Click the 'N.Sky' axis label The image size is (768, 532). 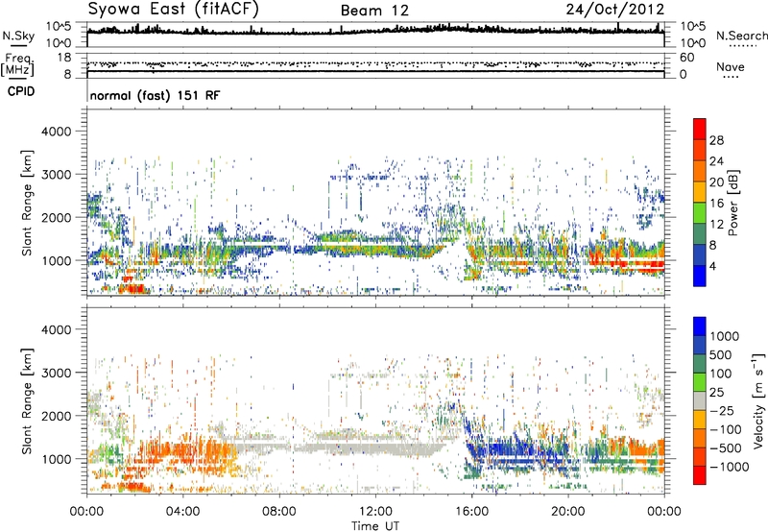click(18, 36)
